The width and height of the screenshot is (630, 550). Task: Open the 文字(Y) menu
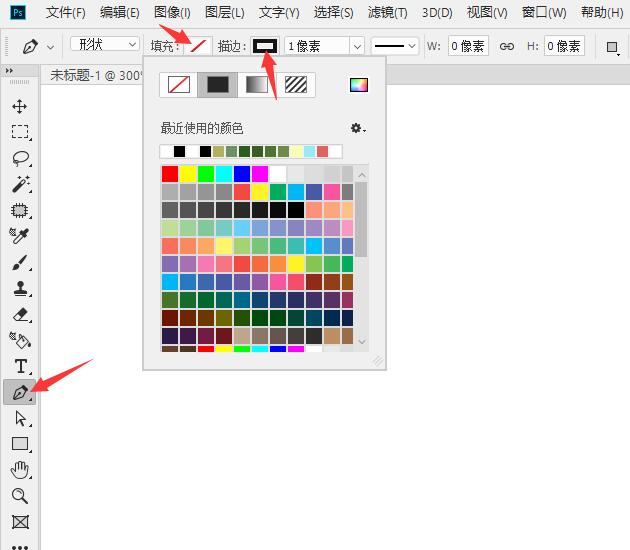click(279, 13)
